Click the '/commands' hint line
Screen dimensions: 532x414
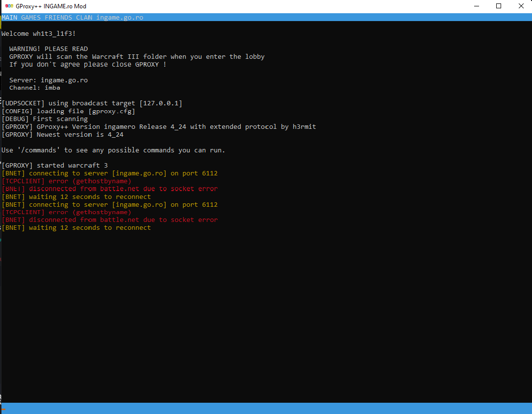pos(113,150)
